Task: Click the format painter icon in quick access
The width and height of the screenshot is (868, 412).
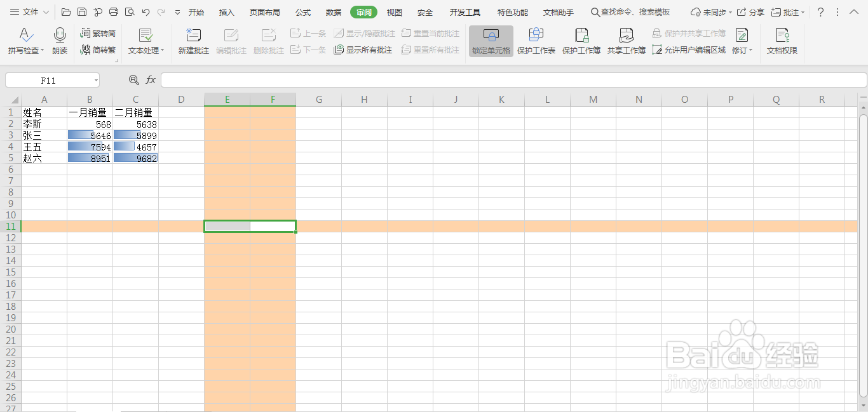Action: [98, 12]
